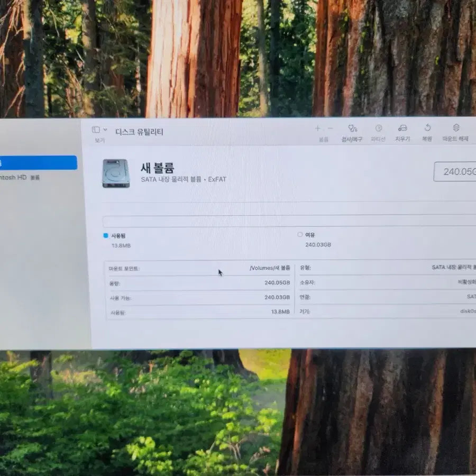Click the 볼륨 label under plus/minus icons

point(324,139)
